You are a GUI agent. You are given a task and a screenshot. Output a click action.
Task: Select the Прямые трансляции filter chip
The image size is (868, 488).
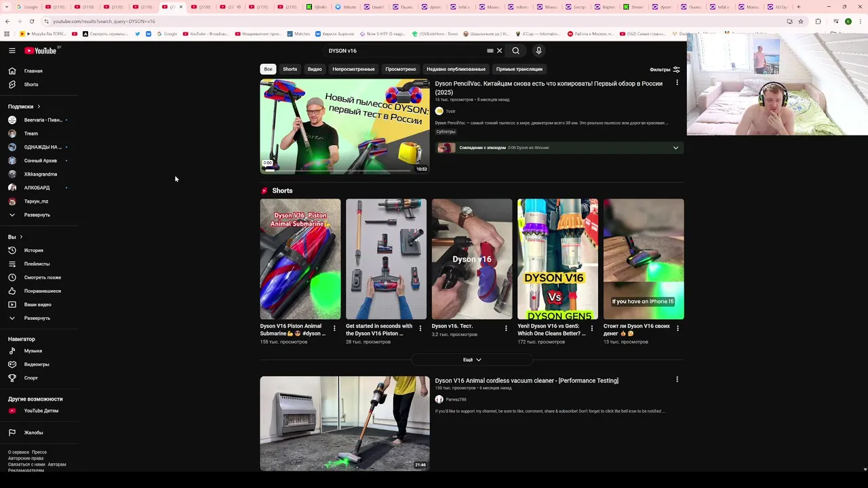pyautogui.click(x=519, y=69)
